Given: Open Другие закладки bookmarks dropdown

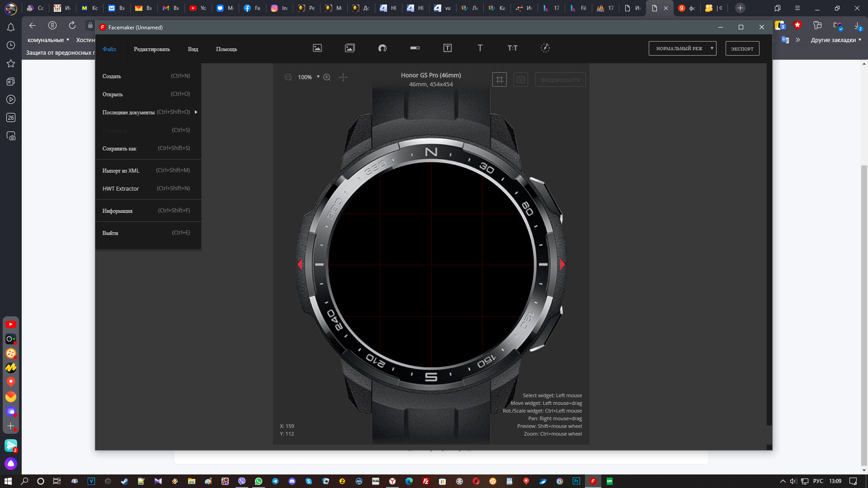Looking at the screenshot, I should point(836,40).
